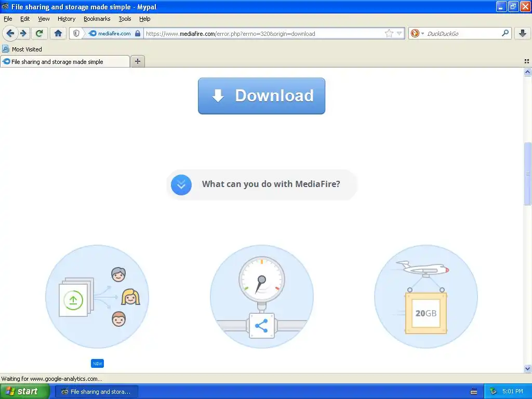Click the shield tracking protection icon
The image size is (532, 399).
pos(76,33)
